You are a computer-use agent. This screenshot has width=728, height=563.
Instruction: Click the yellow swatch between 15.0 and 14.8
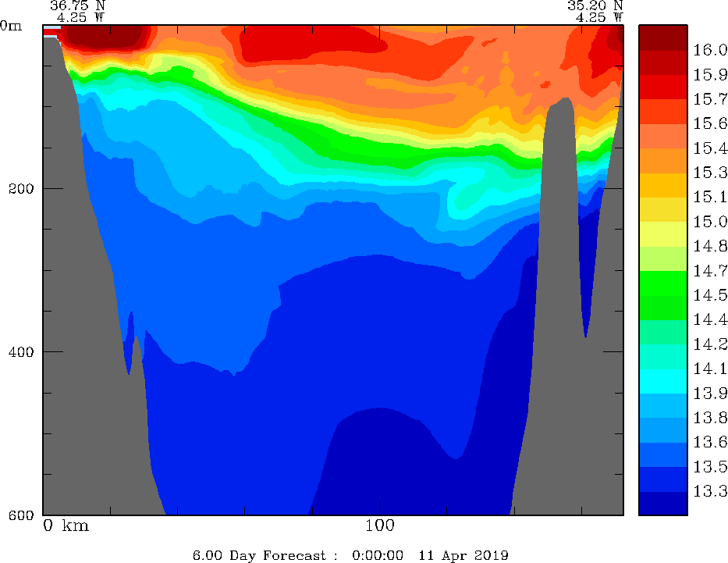(663, 234)
